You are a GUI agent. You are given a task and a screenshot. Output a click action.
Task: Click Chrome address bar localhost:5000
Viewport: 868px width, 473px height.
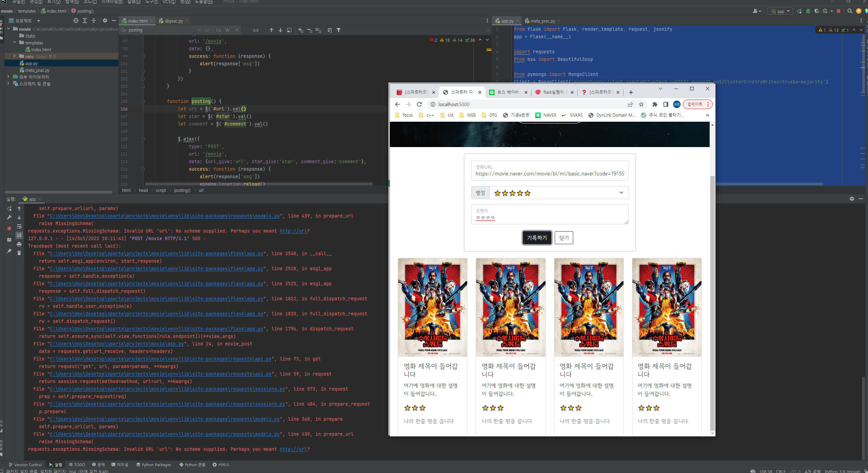[x=454, y=104]
